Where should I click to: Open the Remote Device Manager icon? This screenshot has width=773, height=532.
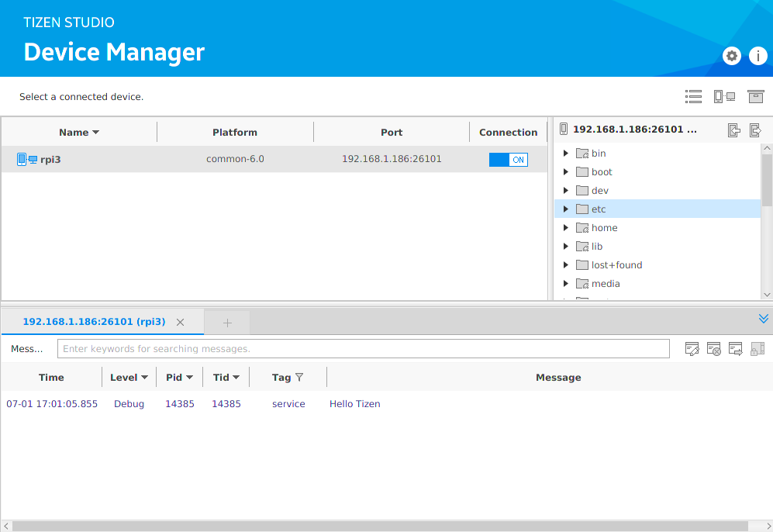point(725,96)
